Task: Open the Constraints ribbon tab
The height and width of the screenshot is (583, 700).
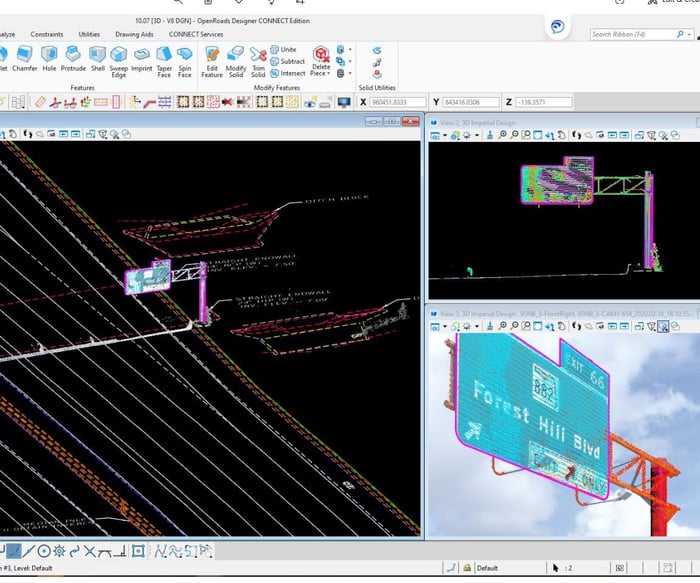Action: pyautogui.click(x=47, y=34)
